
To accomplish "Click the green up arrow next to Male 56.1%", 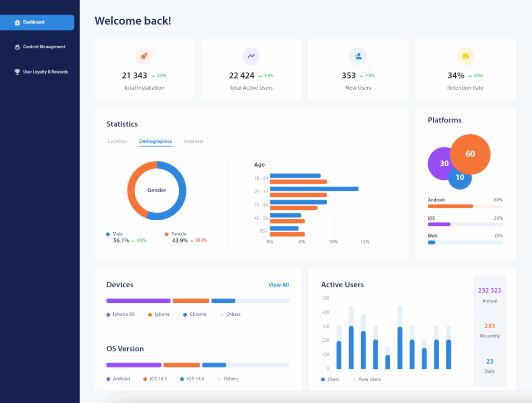I will pyautogui.click(x=133, y=241).
